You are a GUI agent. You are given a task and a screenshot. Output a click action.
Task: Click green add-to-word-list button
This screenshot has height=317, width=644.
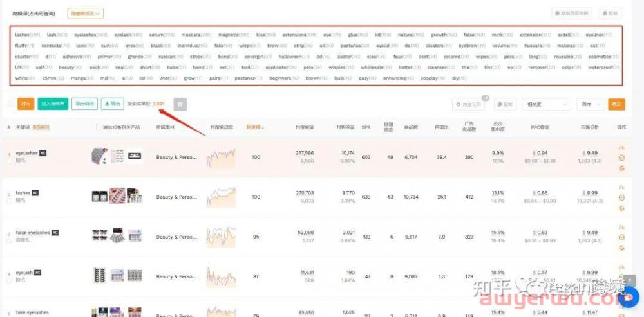tap(53, 104)
